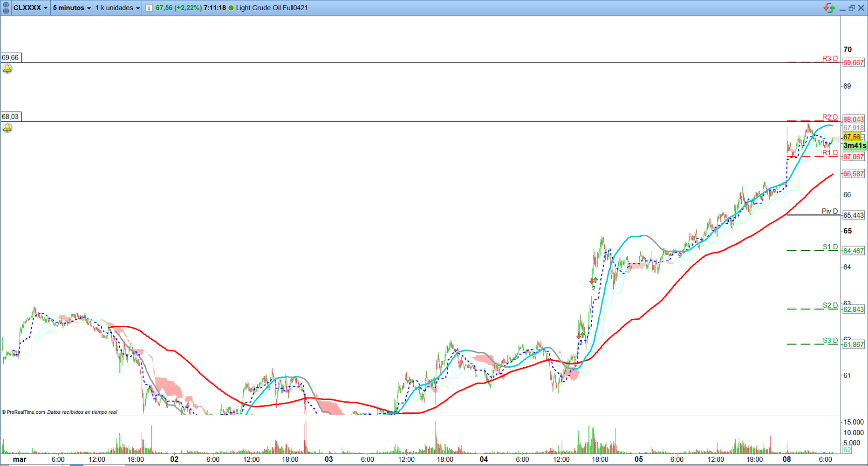Screen dimensions: 868x466
Task: Click the grey 67,918 price tag
Action: (854, 128)
